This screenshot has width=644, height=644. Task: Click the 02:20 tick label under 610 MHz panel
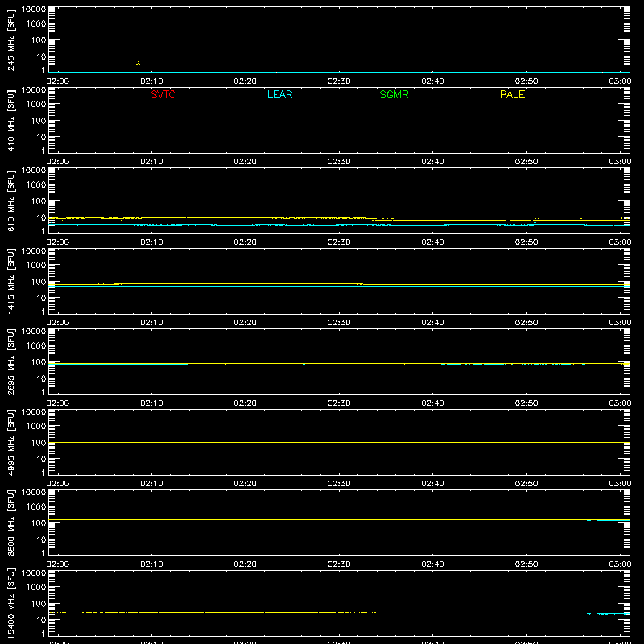point(246,242)
